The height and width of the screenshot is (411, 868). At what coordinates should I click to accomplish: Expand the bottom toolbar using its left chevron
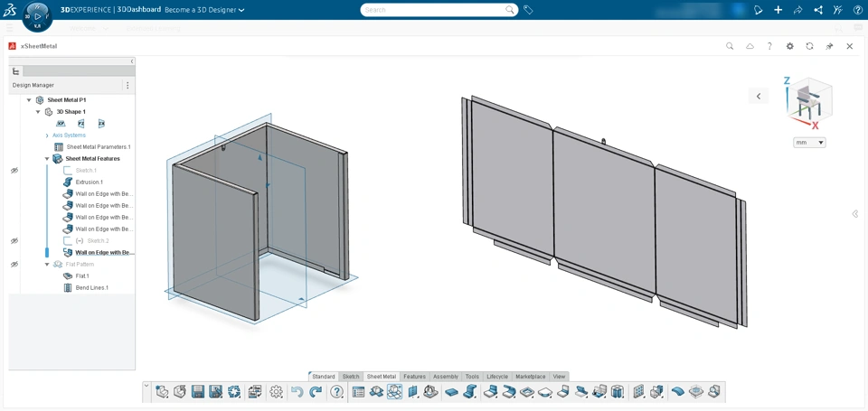coord(146,385)
